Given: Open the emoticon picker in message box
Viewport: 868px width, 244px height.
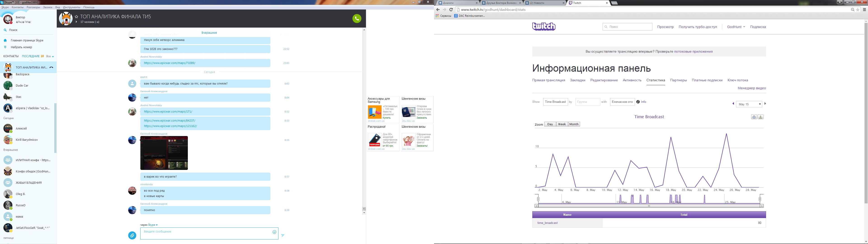Looking at the screenshot, I should pos(274,232).
